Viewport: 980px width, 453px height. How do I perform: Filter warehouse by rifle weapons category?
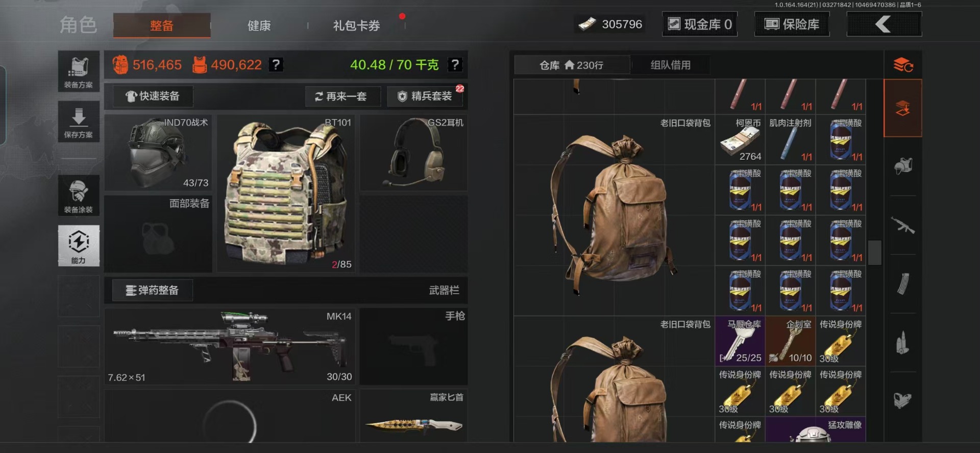[903, 225]
